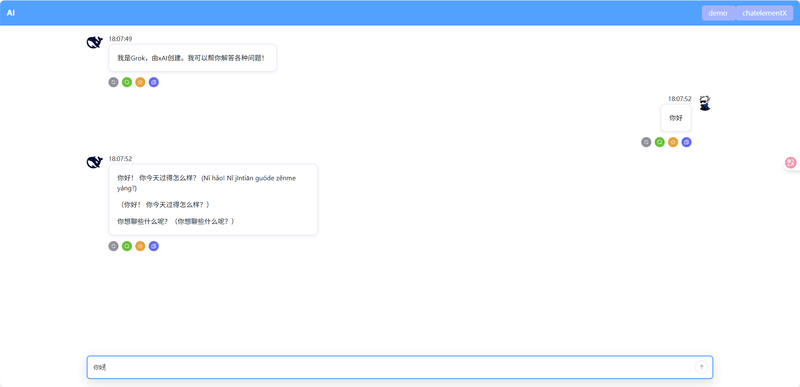Click orange star icon under the Grok intro message
This screenshot has width=800, height=387.
(x=140, y=82)
